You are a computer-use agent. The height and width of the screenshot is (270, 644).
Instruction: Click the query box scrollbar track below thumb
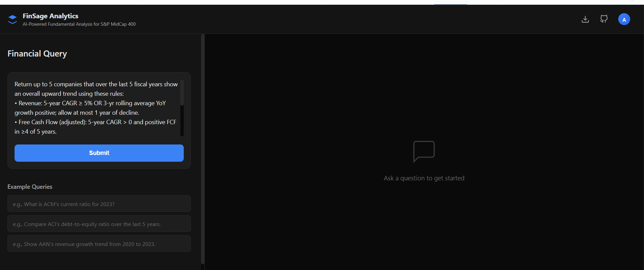(182, 122)
